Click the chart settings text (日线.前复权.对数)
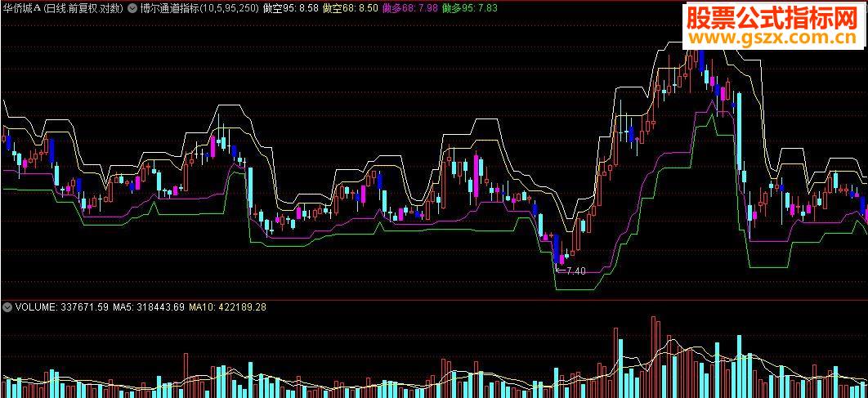The image size is (868, 398). click(83, 8)
